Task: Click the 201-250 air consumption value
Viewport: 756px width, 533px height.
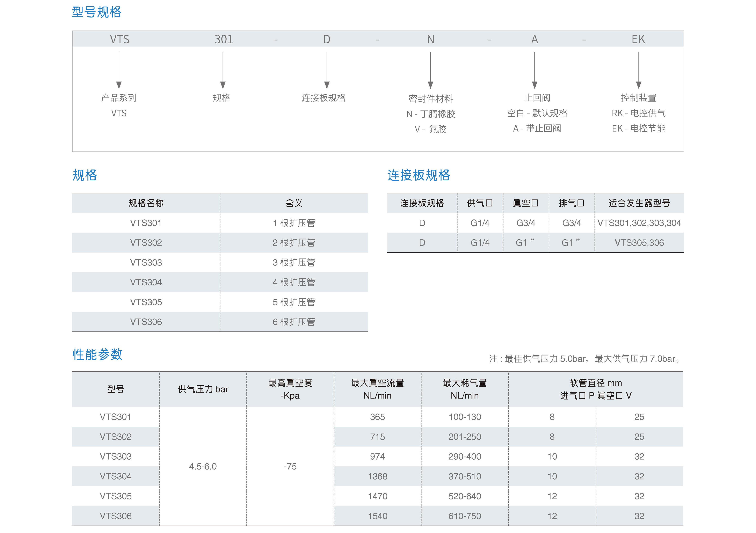Action: tap(465, 437)
